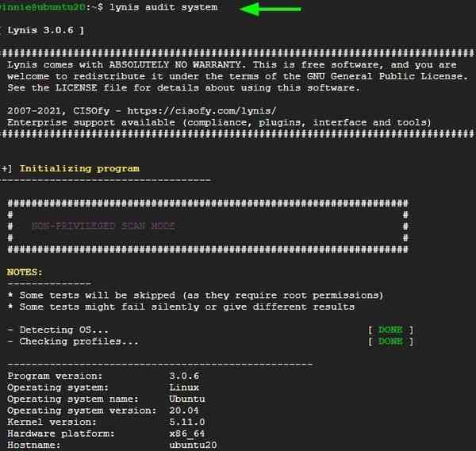
Task: Click the 'Program version:' label
Action: click(x=55, y=376)
